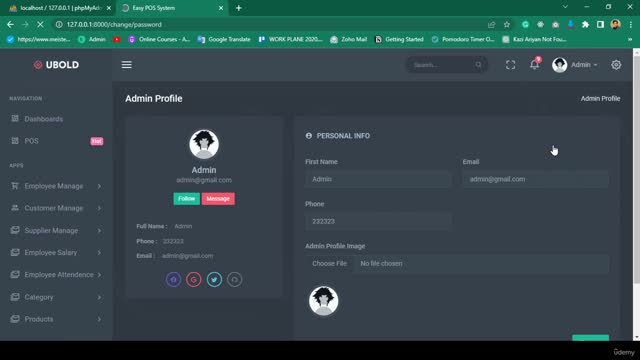Click the search magnifier icon
The image size is (640, 360).
pyautogui.click(x=478, y=64)
